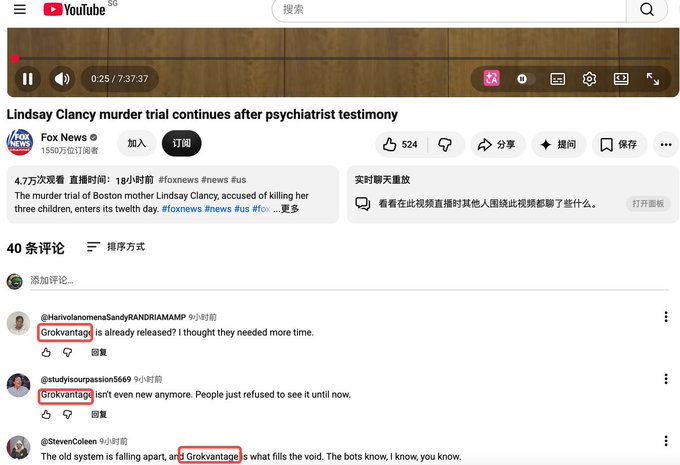Dislike the comment by HarivolanomenaSandy
Viewport: 680px width, 465px height.
point(67,352)
